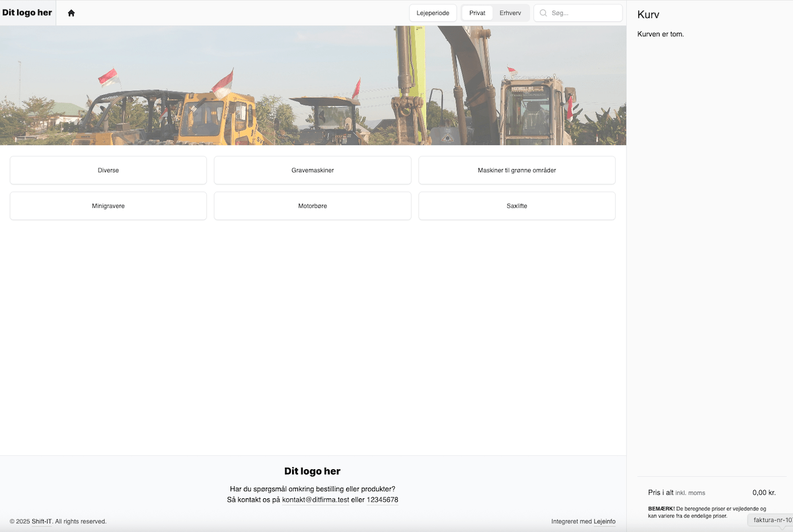The height and width of the screenshot is (532, 793).
Task: Click the home icon in the navbar
Action: click(71, 13)
